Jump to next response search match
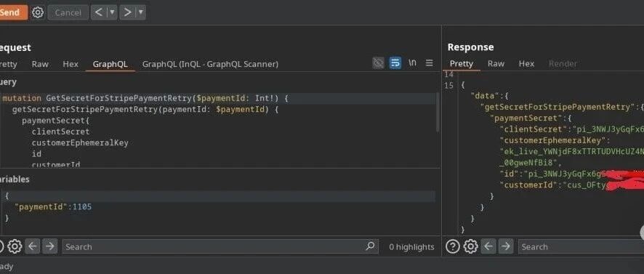644x274 pixels. [506, 246]
